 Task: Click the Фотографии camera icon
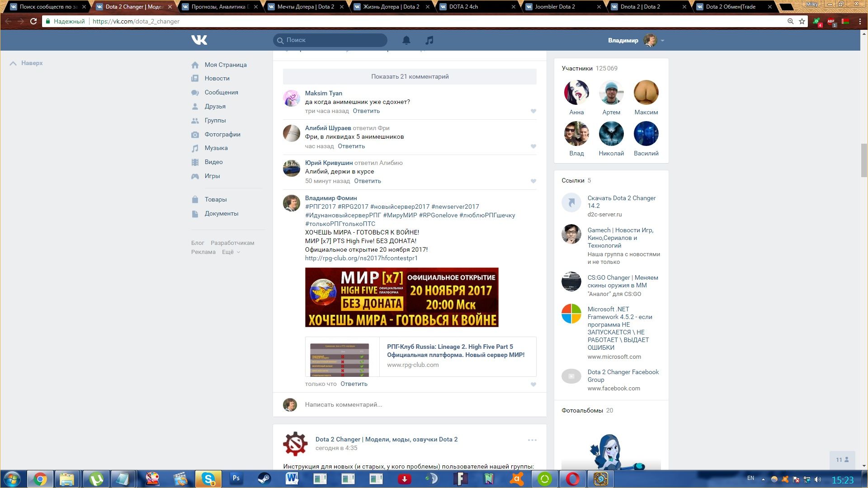tap(195, 135)
